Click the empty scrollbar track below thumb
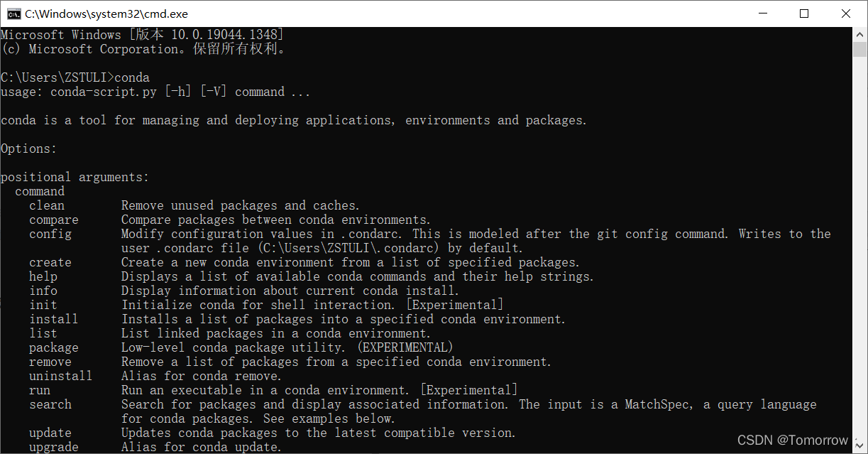The image size is (868, 454). pyautogui.click(x=859, y=249)
